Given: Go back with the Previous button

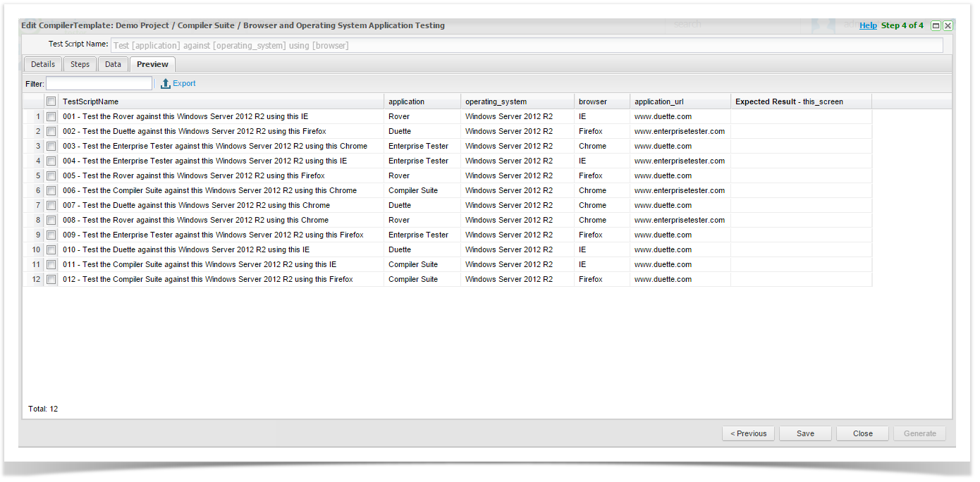Looking at the screenshot, I should [748, 434].
